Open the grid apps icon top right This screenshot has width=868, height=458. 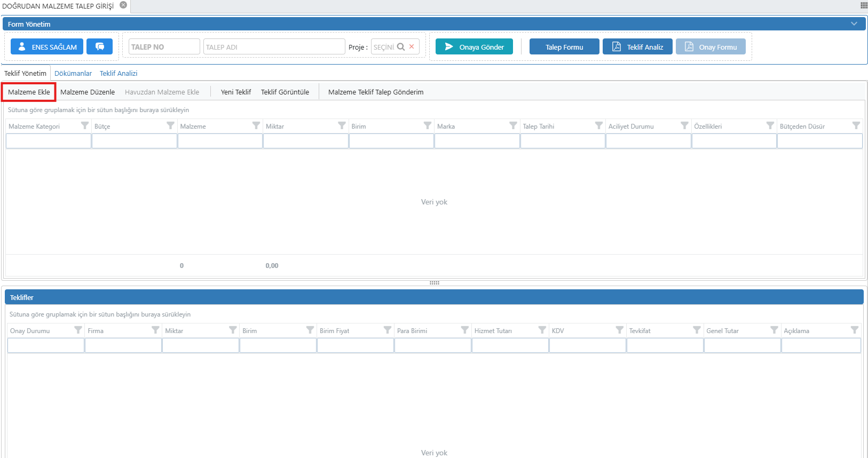863,5
